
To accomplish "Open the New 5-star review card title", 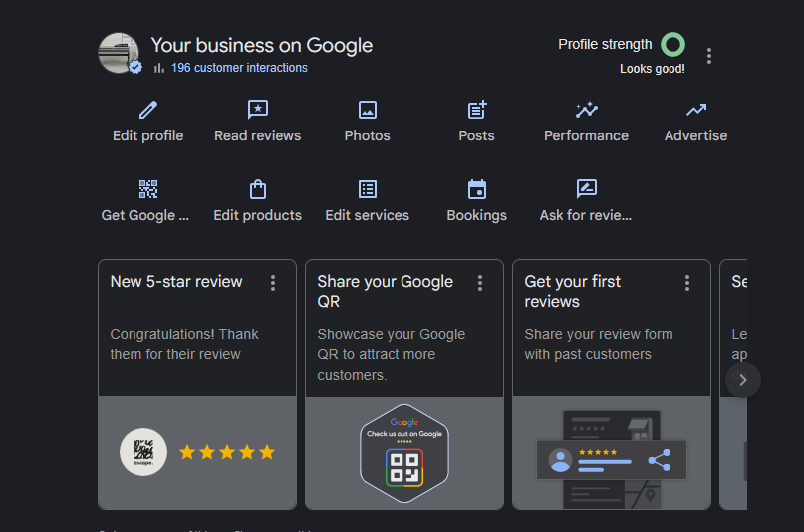I will pos(176,281).
